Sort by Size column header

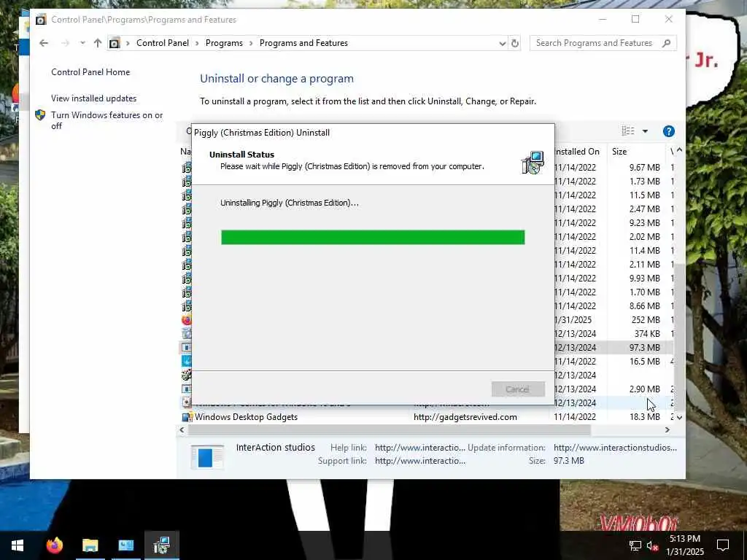(x=619, y=152)
